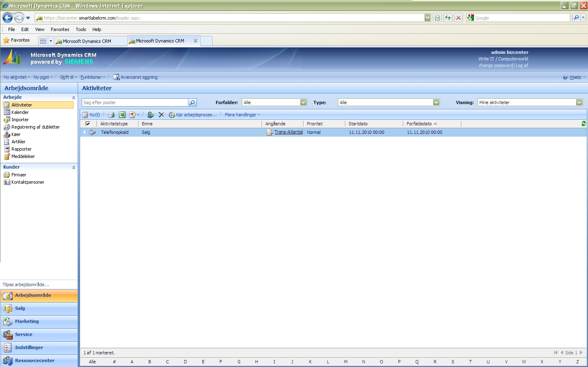Open the Flere handlinger menu
Viewport: 588px width, 367px height.
pyautogui.click(x=242, y=115)
